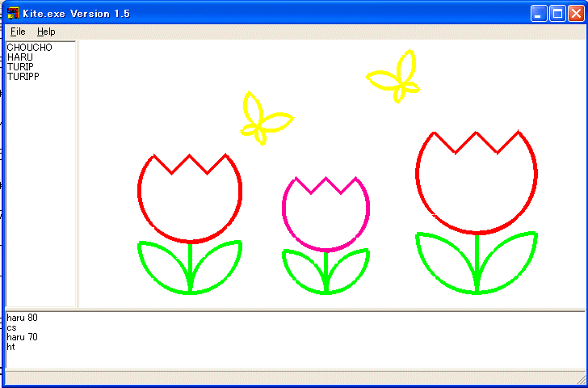Click the 'ht' command line

click(x=10, y=347)
